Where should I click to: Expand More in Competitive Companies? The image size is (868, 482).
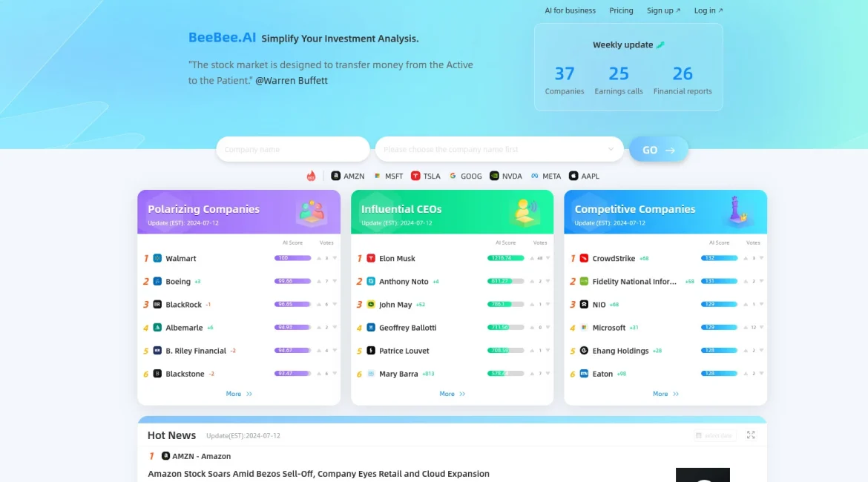point(665,394)
